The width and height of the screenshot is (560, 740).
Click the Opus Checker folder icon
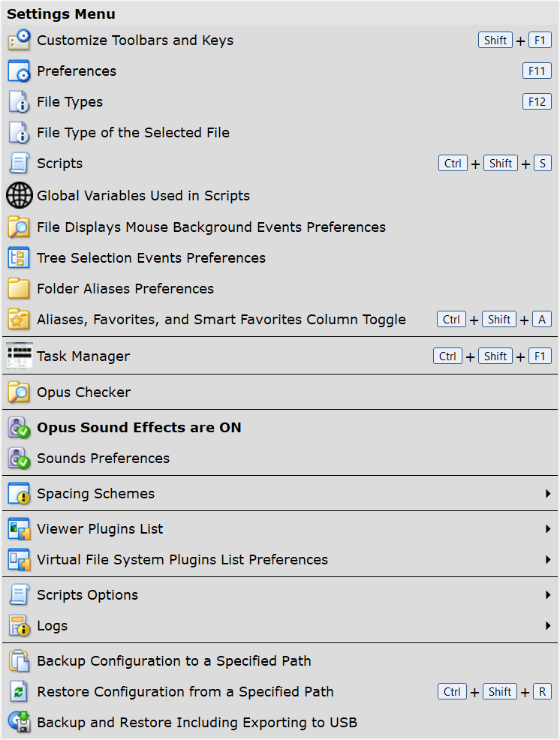coord(19,393)
